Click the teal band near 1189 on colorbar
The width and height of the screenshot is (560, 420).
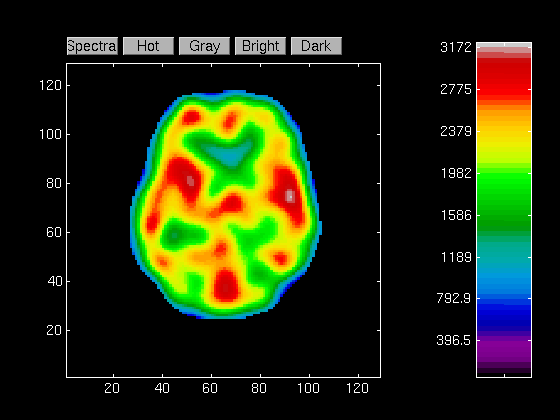(x=504, y=255)
